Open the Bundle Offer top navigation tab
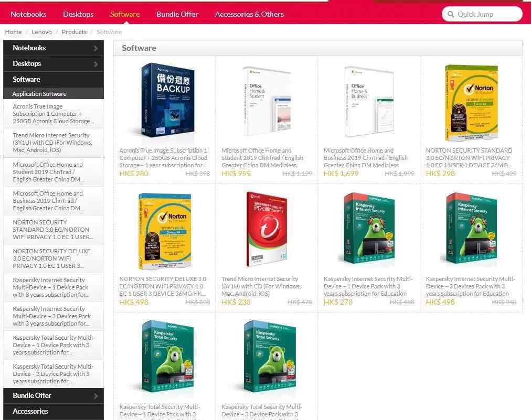531x420 pixels. 177,14
